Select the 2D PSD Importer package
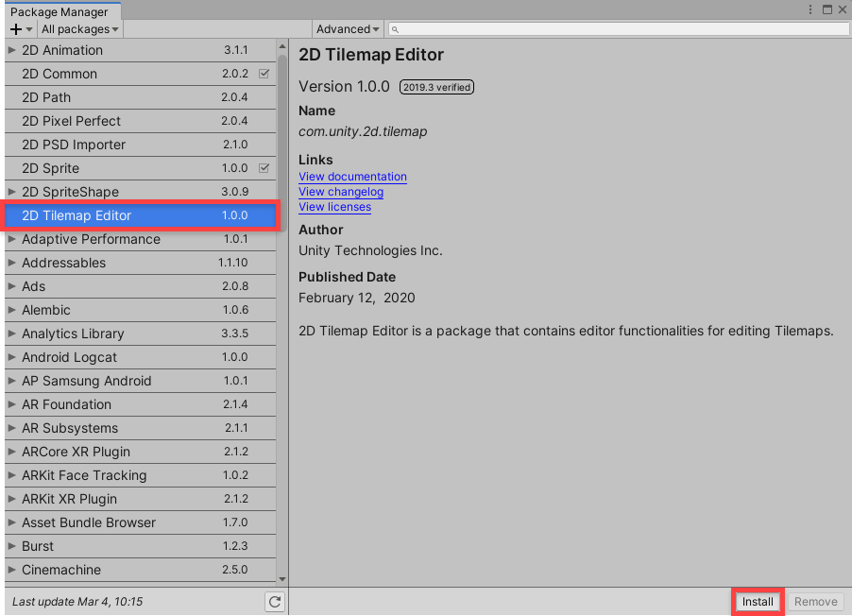852x616 pixels. [x=140, y=145]
